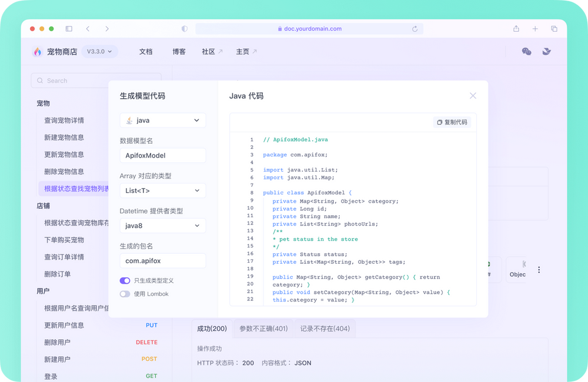Click the Java logo in the language selector
The width and height of the screenshot is (588, 382).
129,120
